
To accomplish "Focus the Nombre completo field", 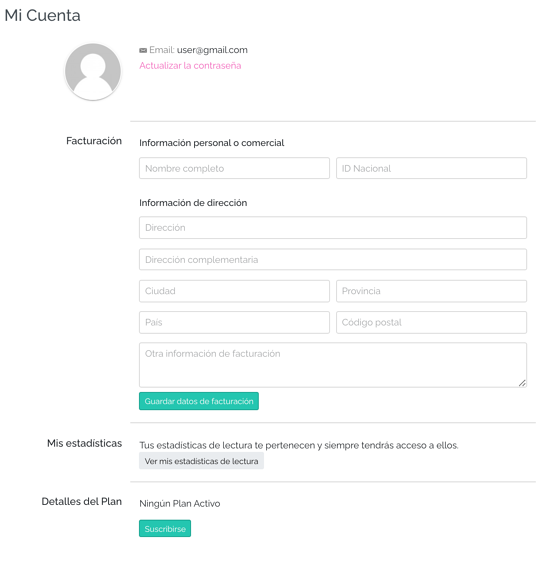I will (234, 168).
